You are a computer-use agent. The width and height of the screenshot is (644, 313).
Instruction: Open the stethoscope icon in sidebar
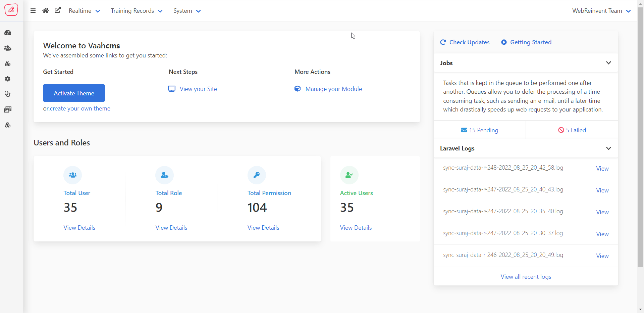[8, 94]
